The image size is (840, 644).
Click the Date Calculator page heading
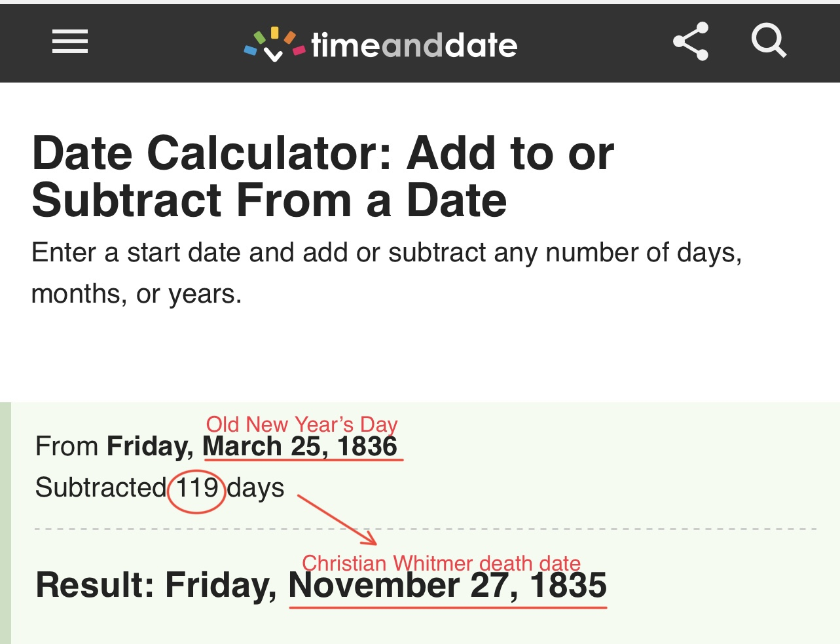(x=323, y=176)
